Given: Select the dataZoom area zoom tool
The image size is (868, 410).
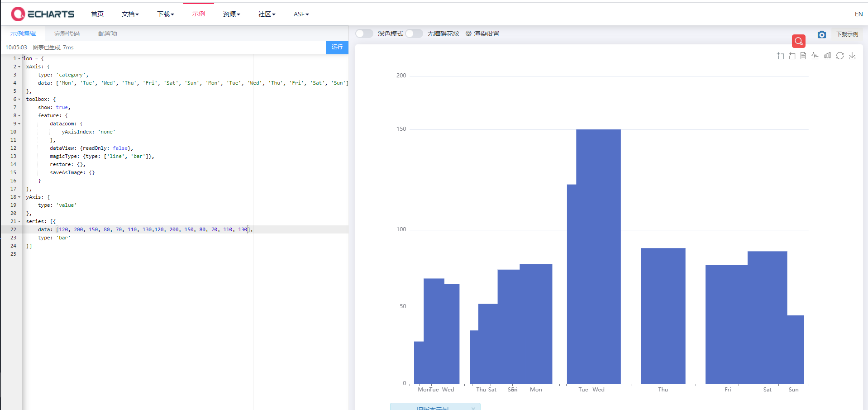Looking at the screenshot, I should pos(781,56).
